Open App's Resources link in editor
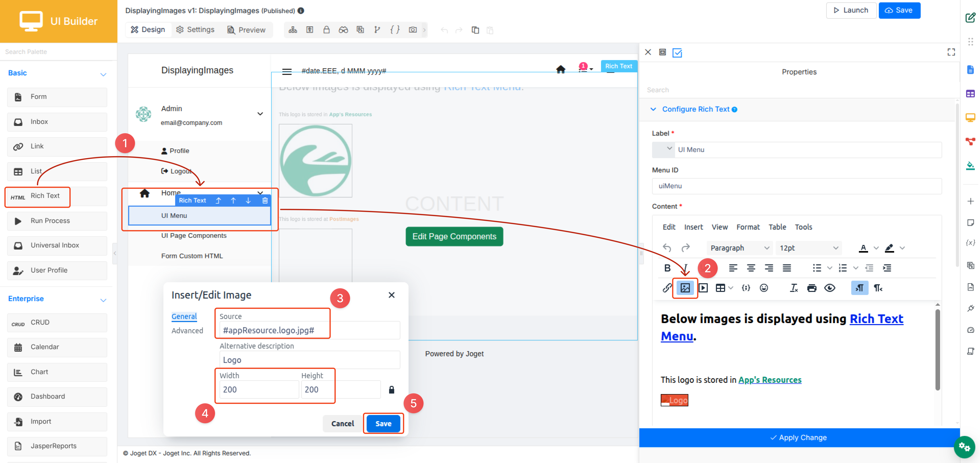980x463 pixels. 770,380
